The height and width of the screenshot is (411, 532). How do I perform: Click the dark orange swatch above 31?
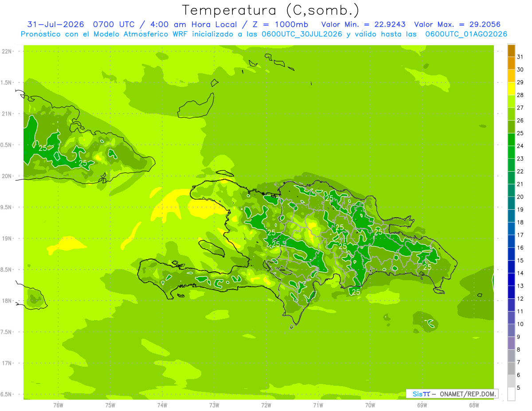coord(511,51)
